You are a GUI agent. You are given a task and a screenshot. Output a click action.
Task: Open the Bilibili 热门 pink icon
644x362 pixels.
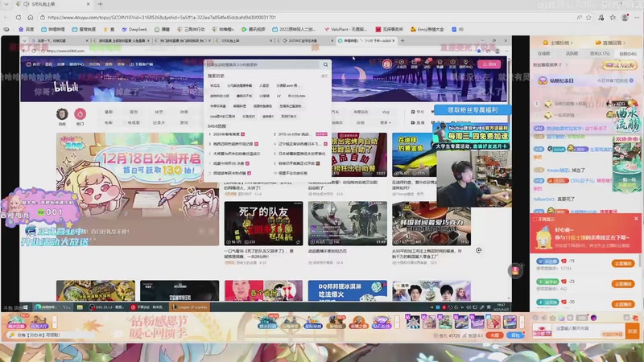click(80, 113)
